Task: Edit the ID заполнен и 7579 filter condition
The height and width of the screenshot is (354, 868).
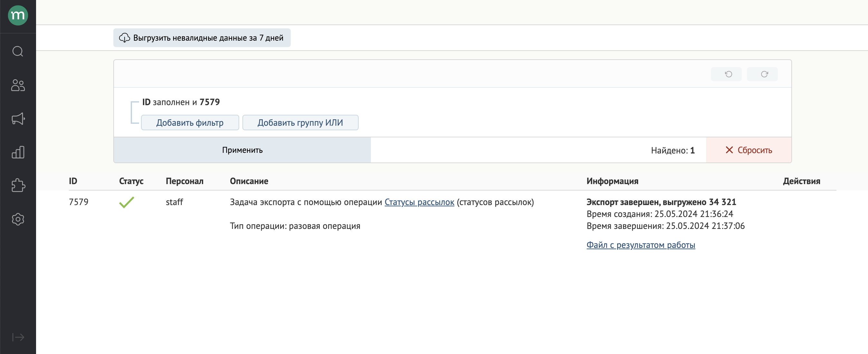Action: 181,102
